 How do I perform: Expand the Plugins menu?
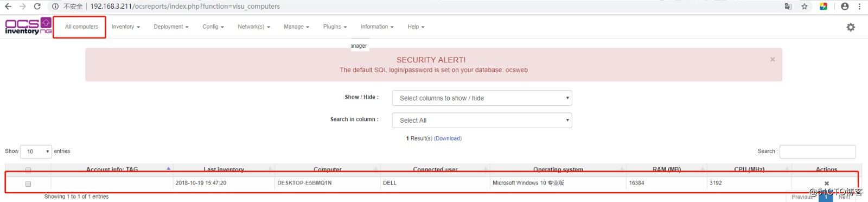[x=335, y=27]
